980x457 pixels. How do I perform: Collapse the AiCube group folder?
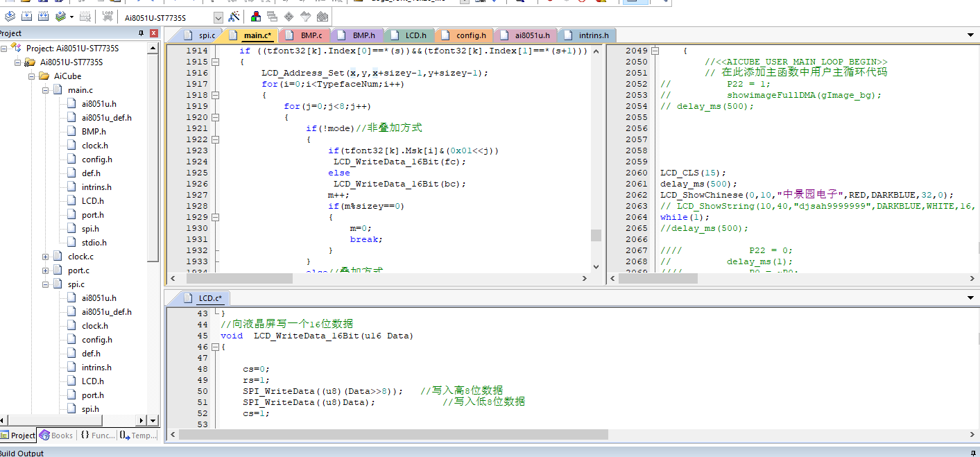[x=32, y=76]
